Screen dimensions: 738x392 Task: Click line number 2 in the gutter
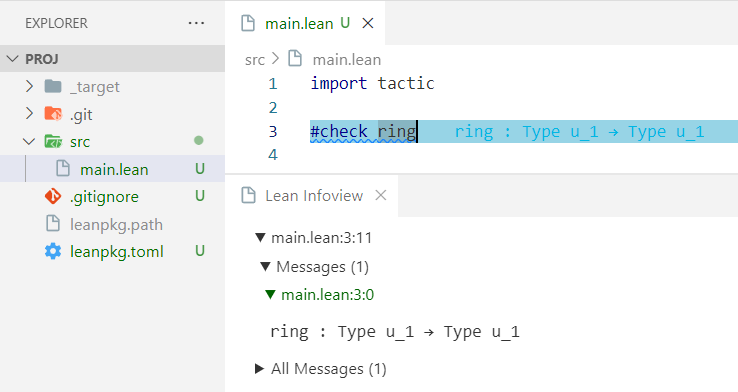[x=273, y=108]
